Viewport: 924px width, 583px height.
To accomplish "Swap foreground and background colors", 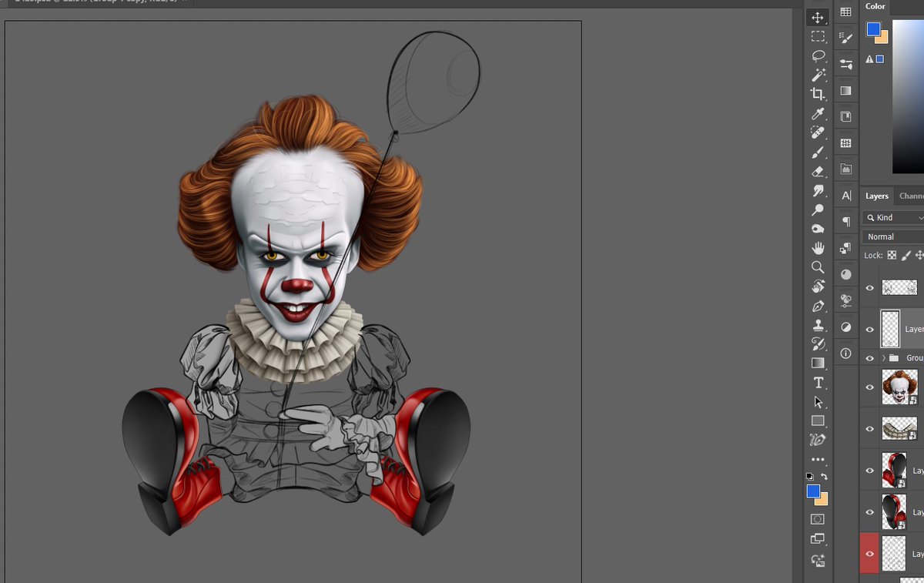I will pyautogui.click(x=825, y=477).
